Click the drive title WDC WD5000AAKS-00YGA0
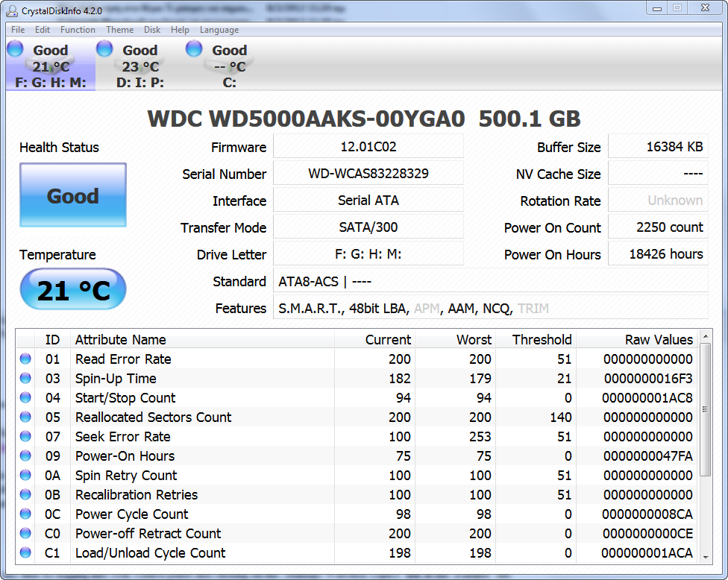The image size is (728, 580). 306,119
